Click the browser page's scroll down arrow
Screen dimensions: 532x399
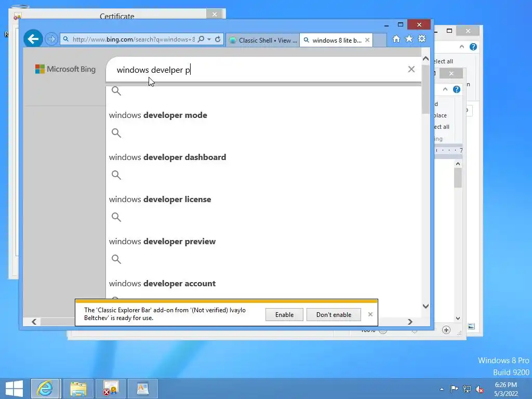[x=425, y=306]
